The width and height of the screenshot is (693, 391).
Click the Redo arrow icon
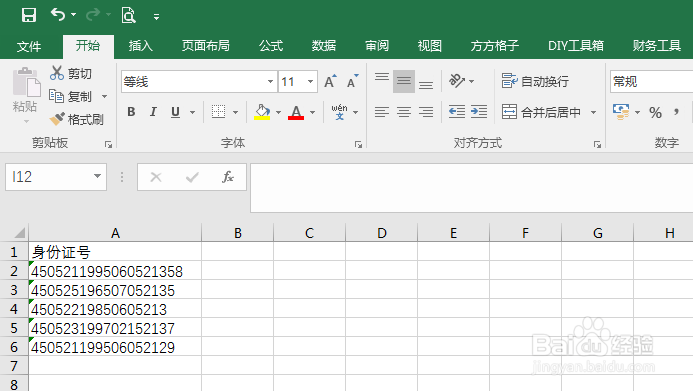(x=93, y=15)
